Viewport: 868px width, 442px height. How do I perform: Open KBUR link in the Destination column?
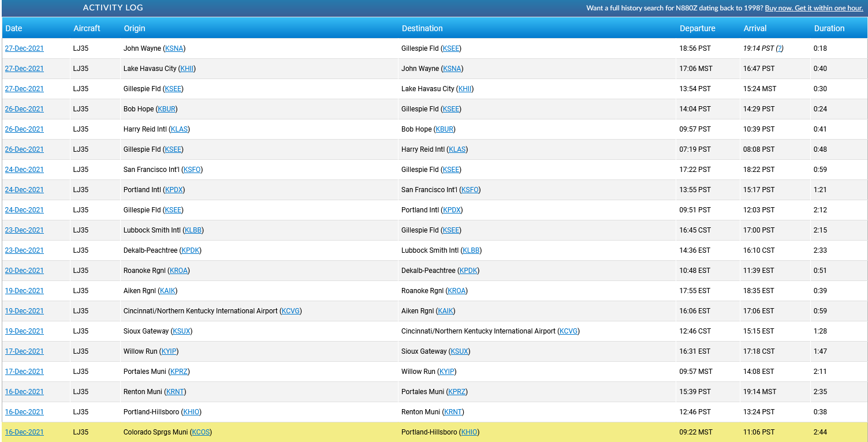[445, 129]
